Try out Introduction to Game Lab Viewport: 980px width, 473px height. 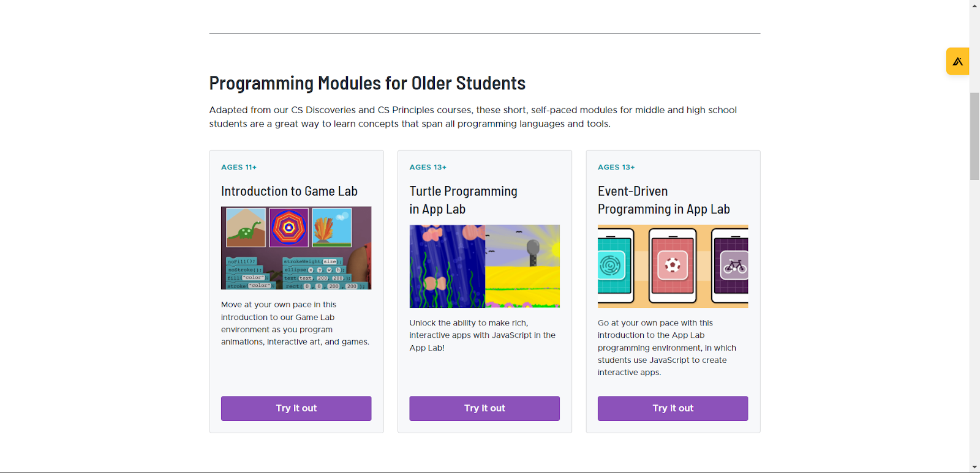point(296,408)
